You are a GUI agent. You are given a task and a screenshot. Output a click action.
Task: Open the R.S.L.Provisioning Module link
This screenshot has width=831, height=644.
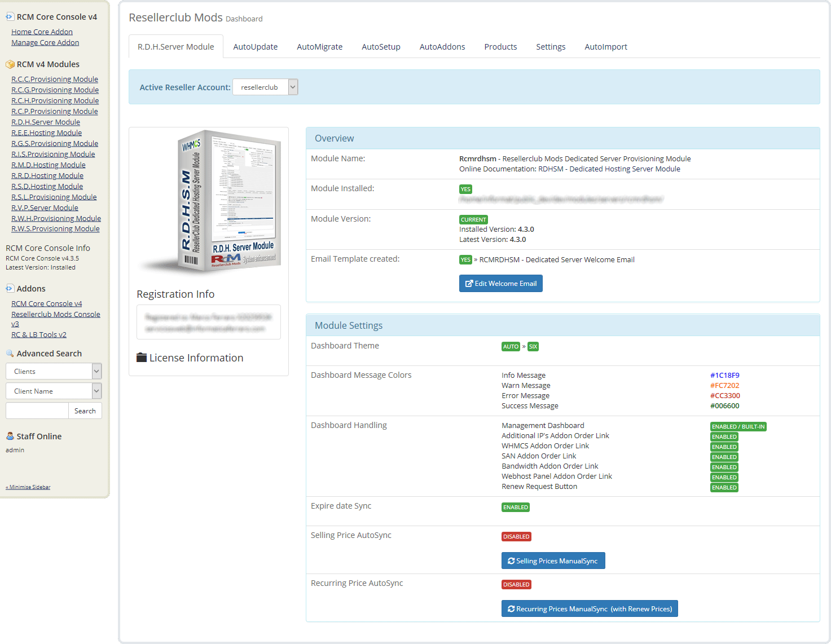[x=54, y=197]
